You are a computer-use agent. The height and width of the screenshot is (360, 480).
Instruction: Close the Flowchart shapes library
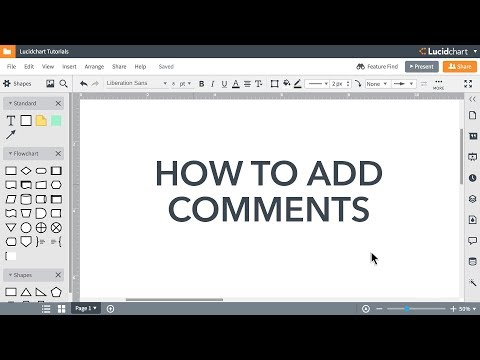pos(58,153)
